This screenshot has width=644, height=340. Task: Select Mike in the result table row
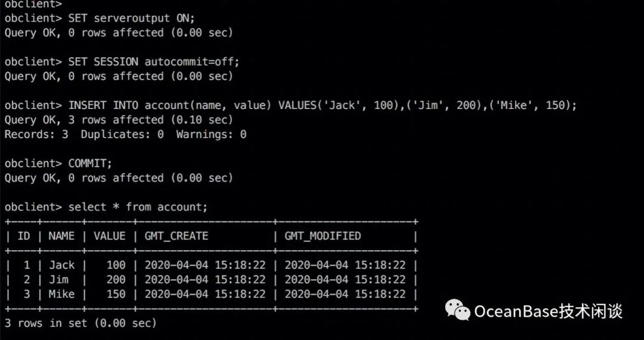coord(61,294)
